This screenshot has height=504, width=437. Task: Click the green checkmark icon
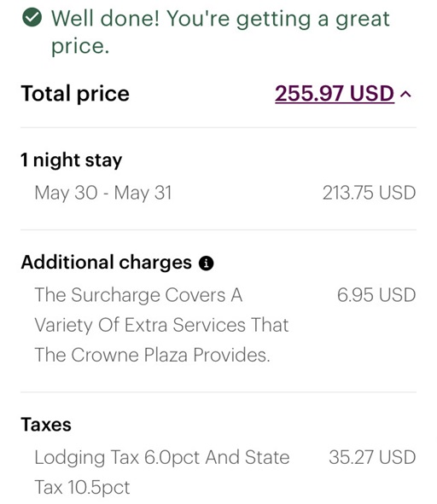coord(32,17)
